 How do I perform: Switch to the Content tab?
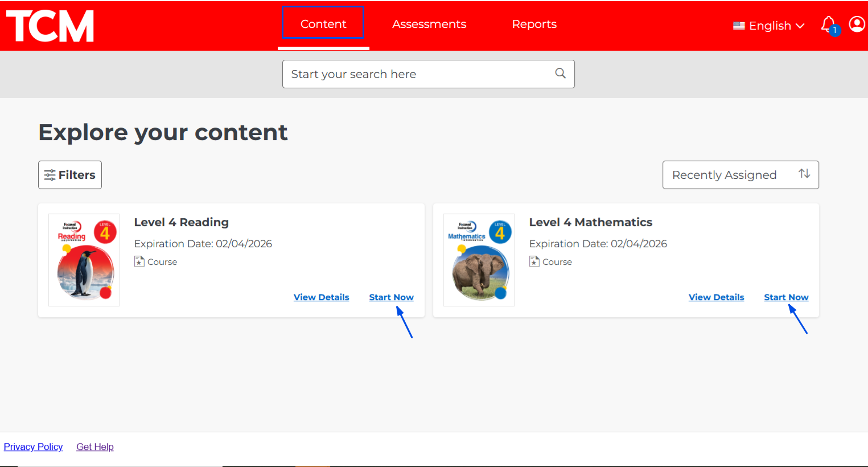click(x=323, y=24)
